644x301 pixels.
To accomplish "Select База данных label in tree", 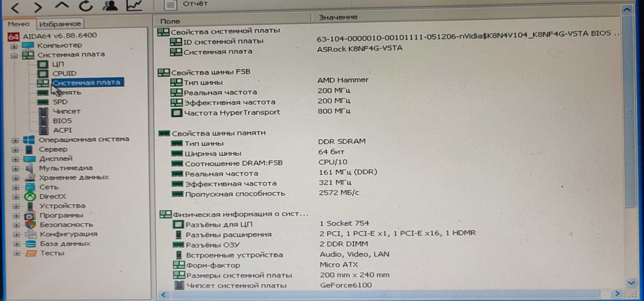I will point(65,244).
